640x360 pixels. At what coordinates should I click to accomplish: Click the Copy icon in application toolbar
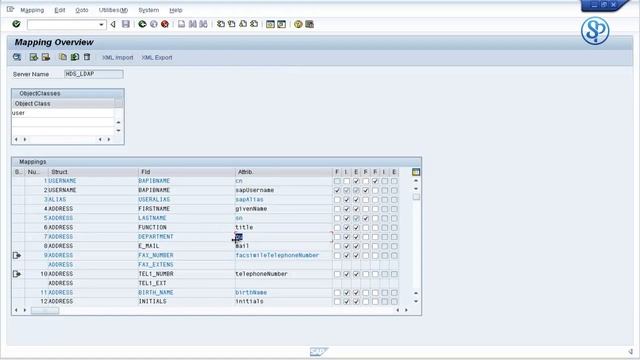point(63,57)
